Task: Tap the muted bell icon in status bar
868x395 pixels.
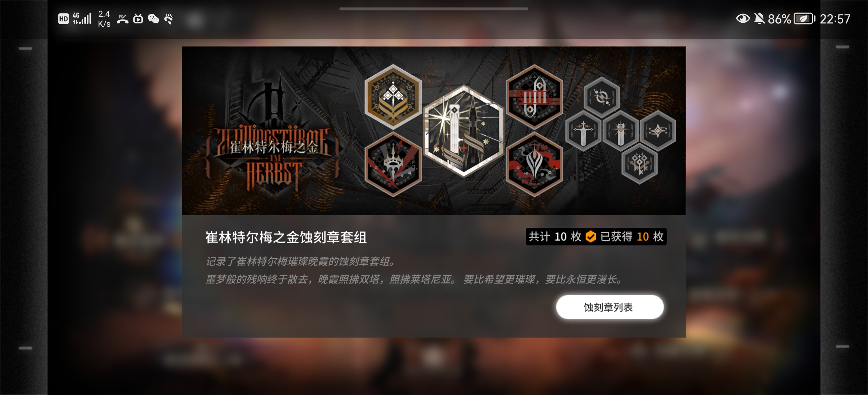Action: (x=759, y=18)
